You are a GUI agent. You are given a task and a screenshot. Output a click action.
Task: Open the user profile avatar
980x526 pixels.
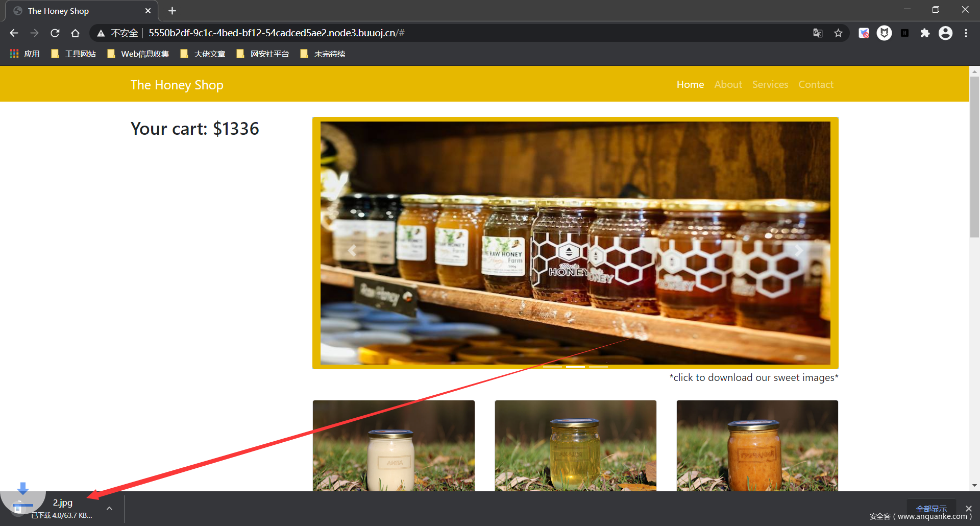click(945, 33)
